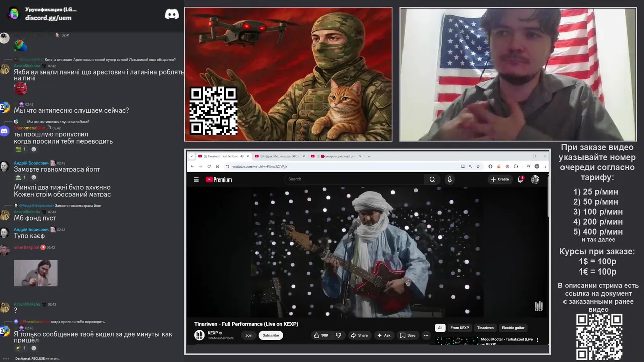Viewport: 644px width, 362px height.
Task: Open KEXP channel name link
Action: point(213,333)
